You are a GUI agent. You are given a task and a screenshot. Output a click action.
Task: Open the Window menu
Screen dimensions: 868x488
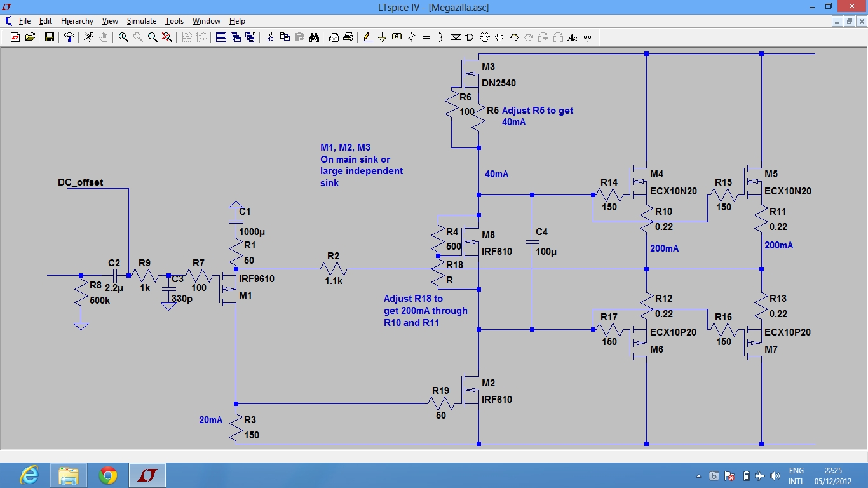click(x=207, y=21)
